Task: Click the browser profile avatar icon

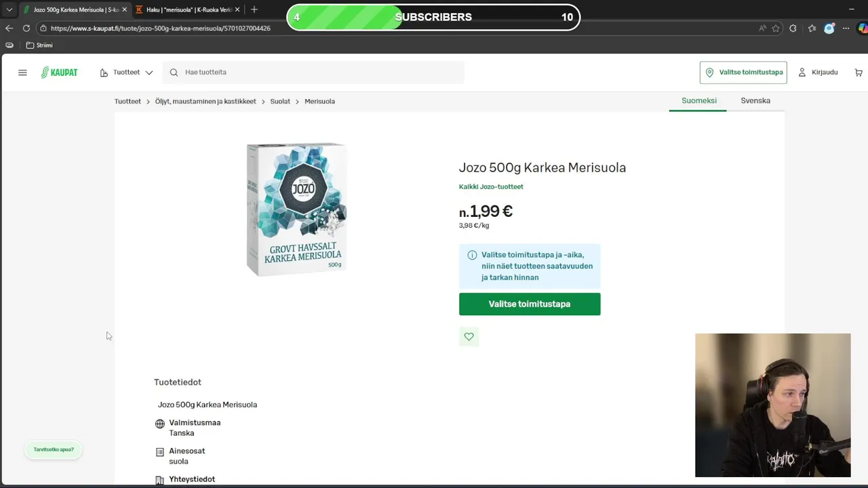Action: coord(829,28)
